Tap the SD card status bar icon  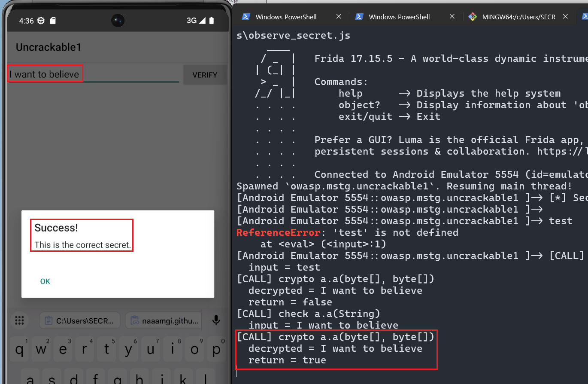point(53,21)
